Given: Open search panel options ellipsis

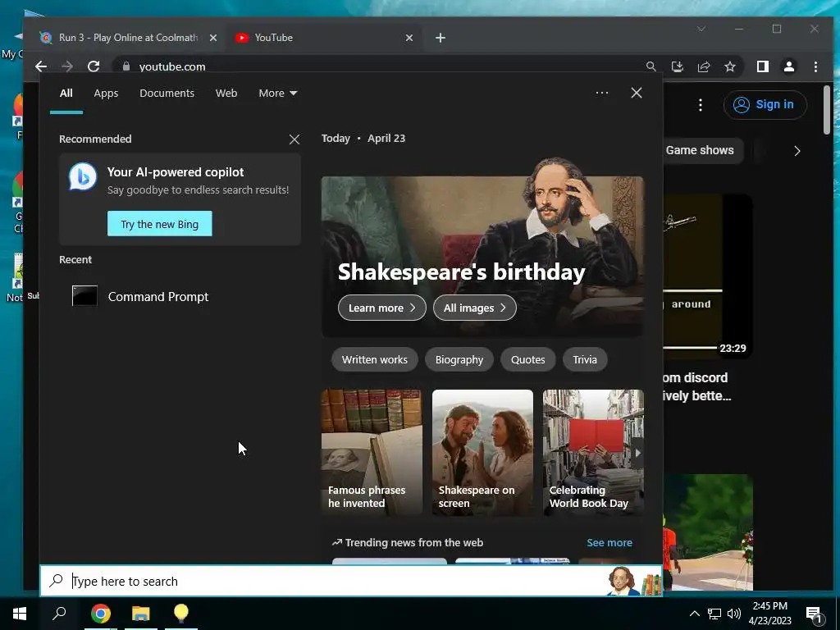Looking at the screenshot, I should pos(601,93).
